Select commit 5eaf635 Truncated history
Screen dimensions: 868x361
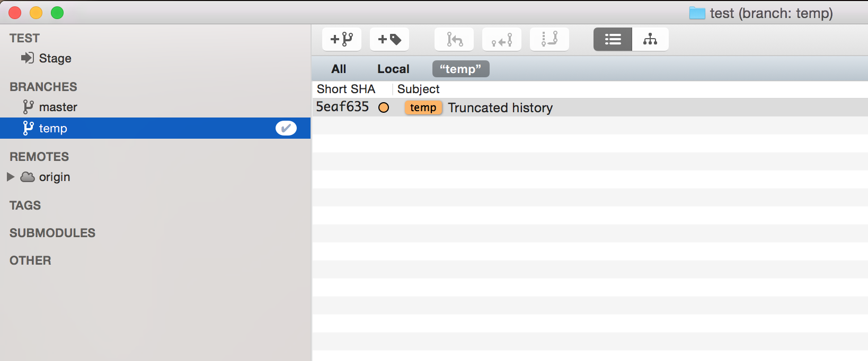[590, 107]
